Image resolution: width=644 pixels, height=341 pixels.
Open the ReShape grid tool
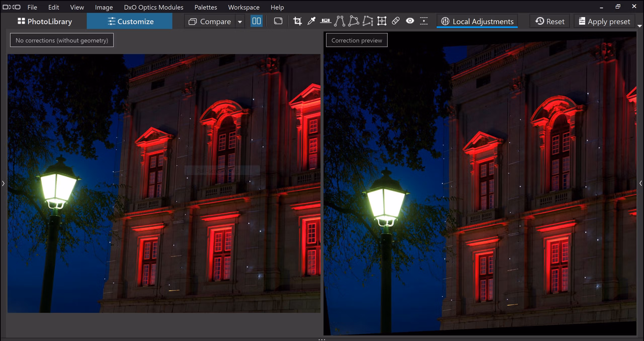(382, 21)
